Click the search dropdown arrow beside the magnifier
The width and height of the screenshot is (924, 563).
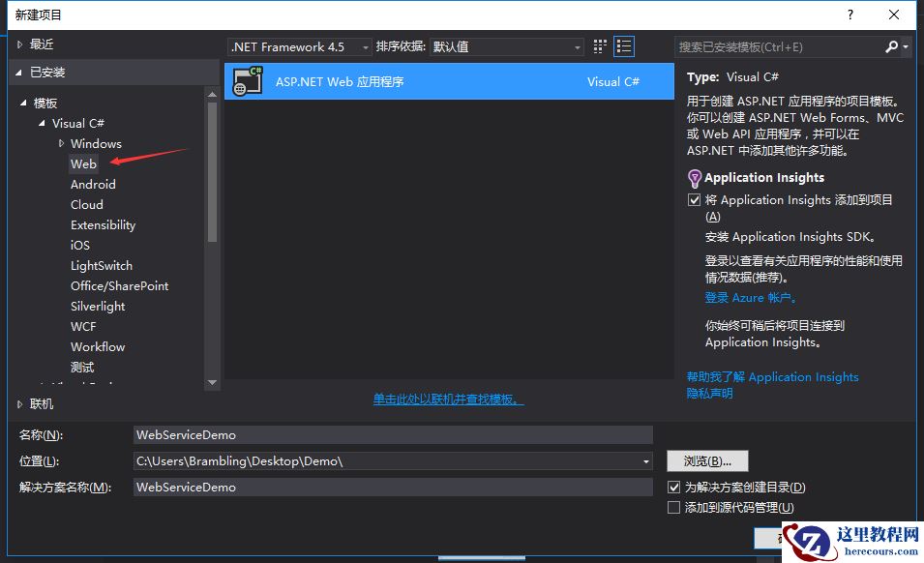click(x=905, y=45)
